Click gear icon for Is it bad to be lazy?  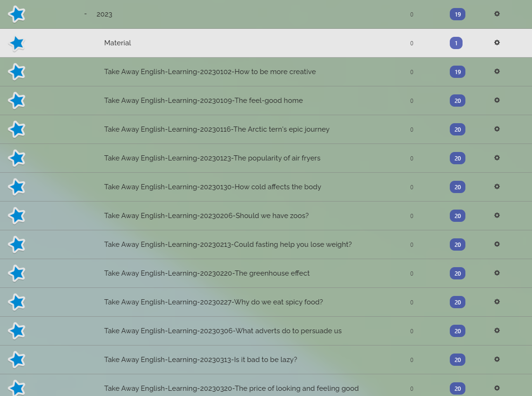coord(497,359)
